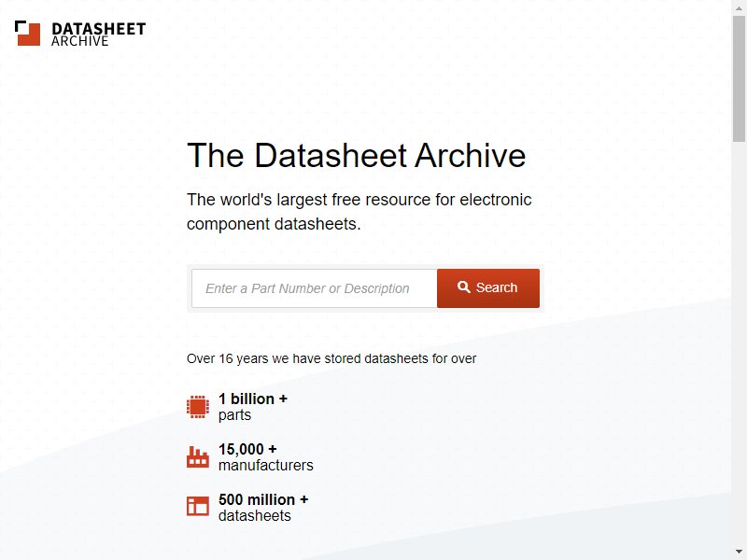The height and width of the screenshot is (560, 747).
Task: Click the word Search on the red button
Action: pyautogui.click(x=497, y=287)
